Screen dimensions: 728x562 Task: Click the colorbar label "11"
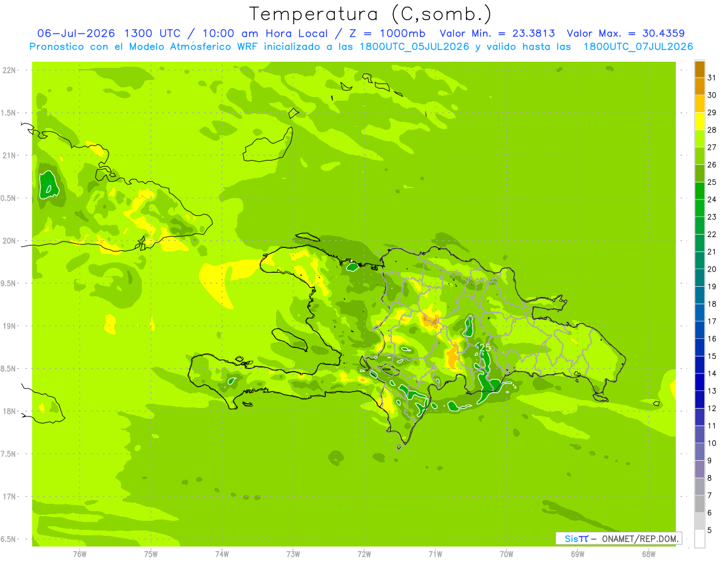712,426
